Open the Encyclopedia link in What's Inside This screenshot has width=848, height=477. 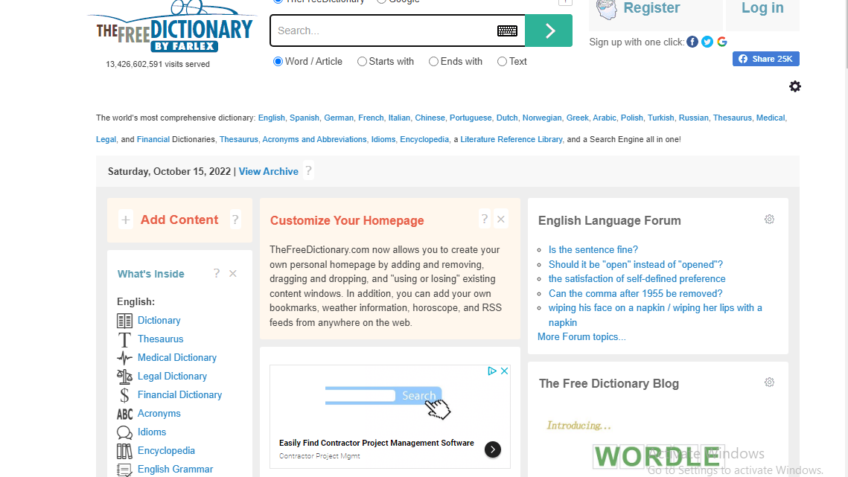(x=166, y=450)
